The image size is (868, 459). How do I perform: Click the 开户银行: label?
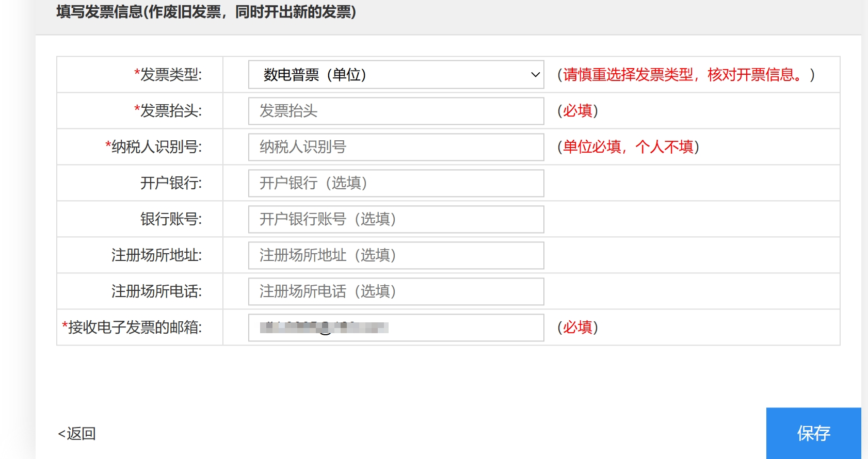click(171, 183)
